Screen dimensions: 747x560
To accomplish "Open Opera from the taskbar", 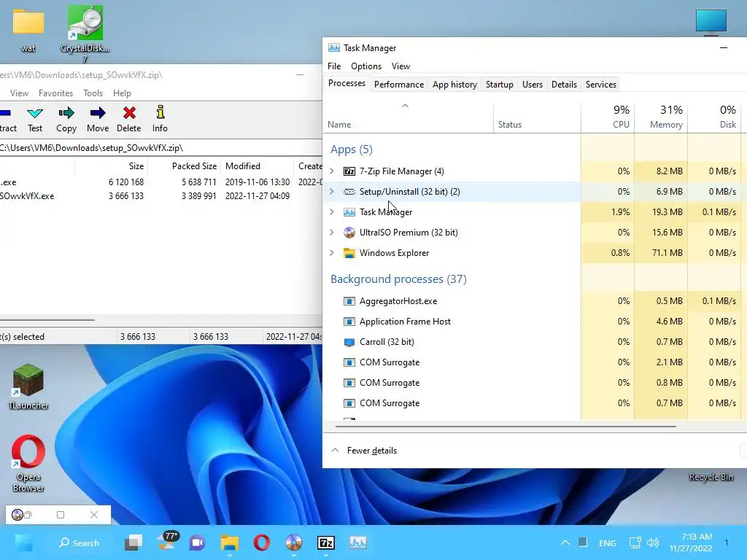I will tap(262, 542).
